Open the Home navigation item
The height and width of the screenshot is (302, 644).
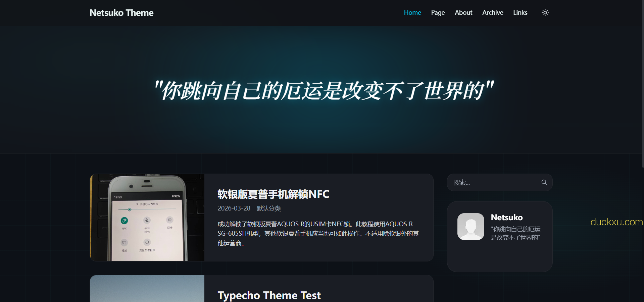click(x=412, y=13)
